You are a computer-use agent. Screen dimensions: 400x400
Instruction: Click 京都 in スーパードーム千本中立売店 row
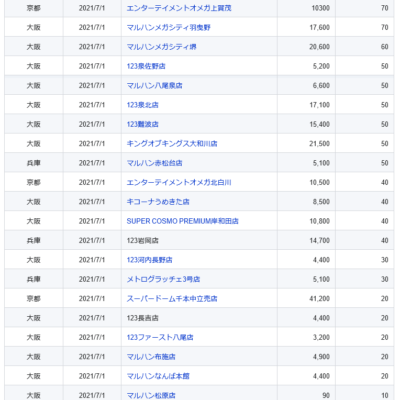pyautogui.click(x=34, y=298)
